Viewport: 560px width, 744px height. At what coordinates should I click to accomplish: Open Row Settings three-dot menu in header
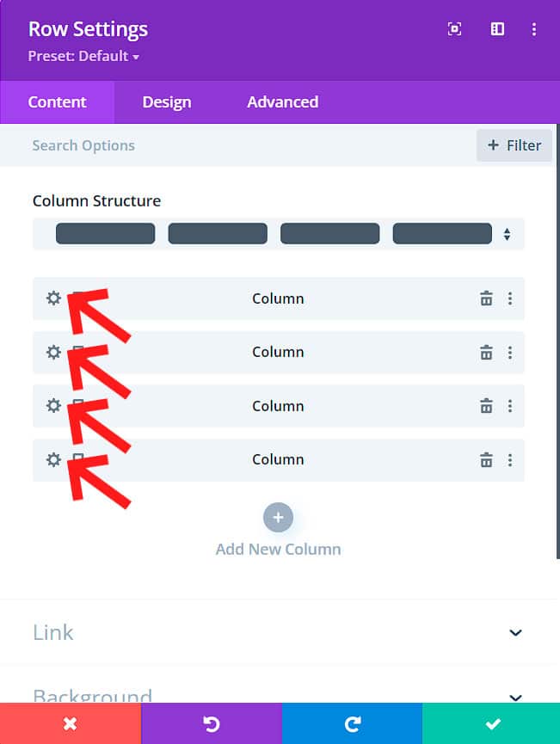pos(534,29)
